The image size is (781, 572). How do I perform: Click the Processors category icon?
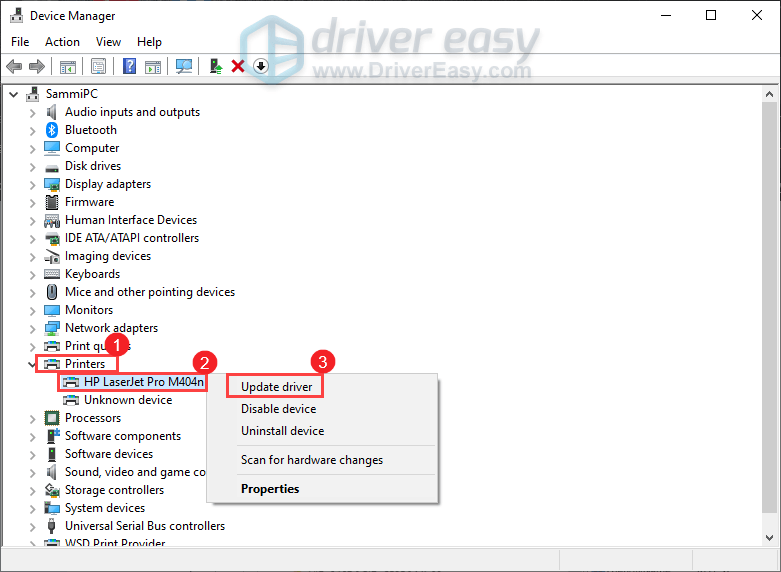[52, 418]
